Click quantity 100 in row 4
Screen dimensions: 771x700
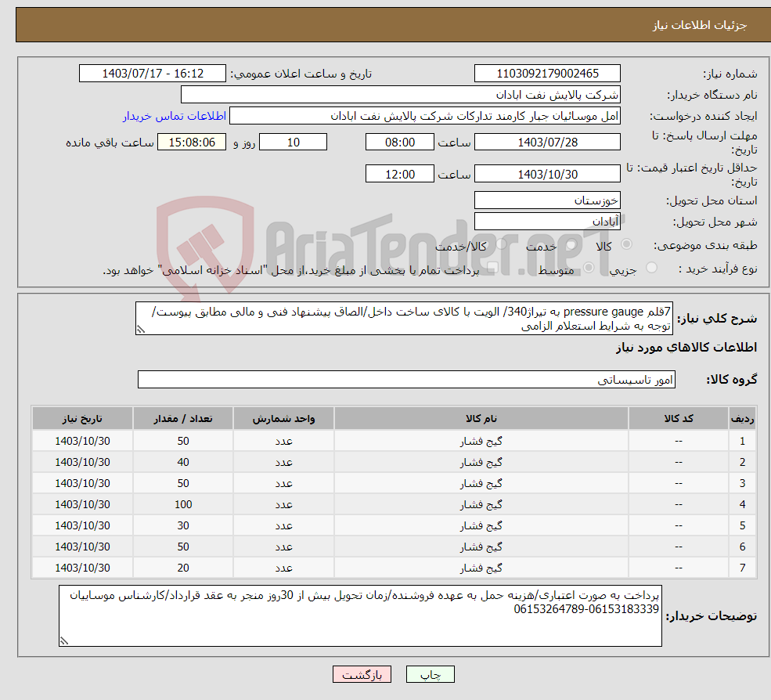coord(183,505)
